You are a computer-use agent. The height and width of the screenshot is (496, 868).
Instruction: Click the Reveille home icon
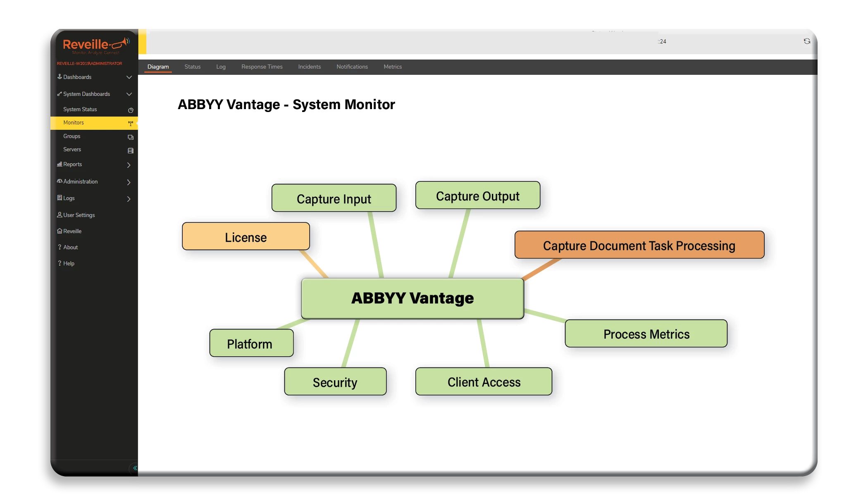(x=60, y=231)
